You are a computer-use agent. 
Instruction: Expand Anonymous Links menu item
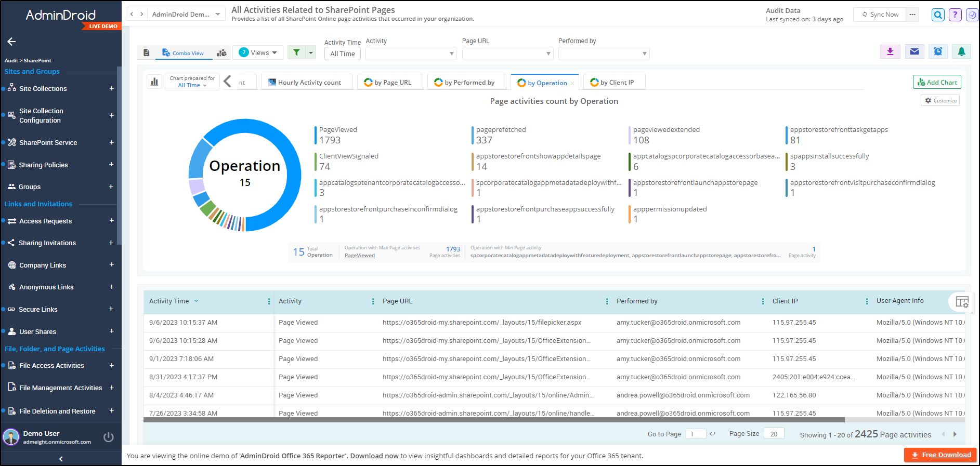tap(111, 287)
